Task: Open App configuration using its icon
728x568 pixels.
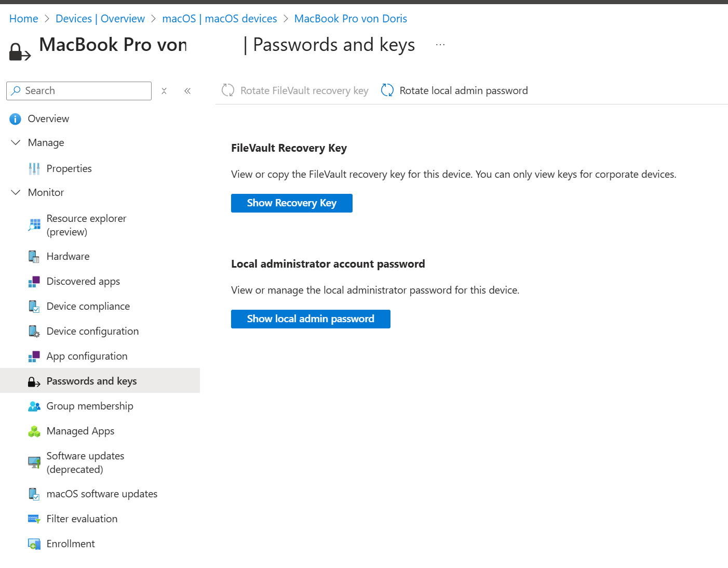Action: click(34, 356)
